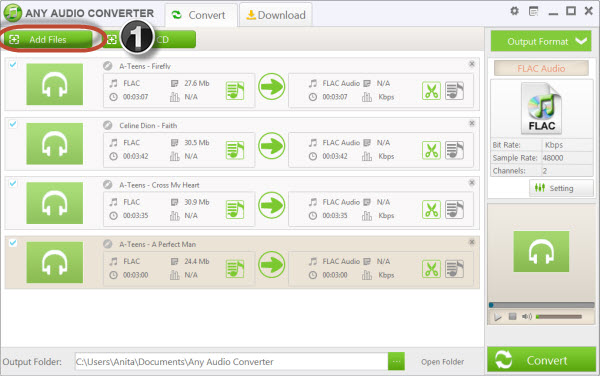Click the green arrow for Cross My Heart
The width and height of the screenshot is (600, 376).
pos(272,205)
